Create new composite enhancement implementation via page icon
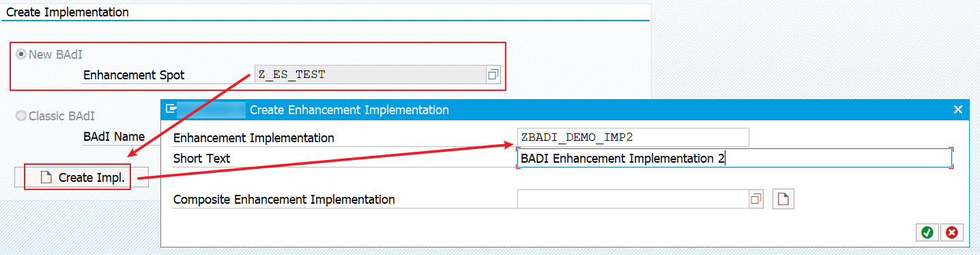Image resolution: width=980 pixels, height=255 pixels. 783,199
